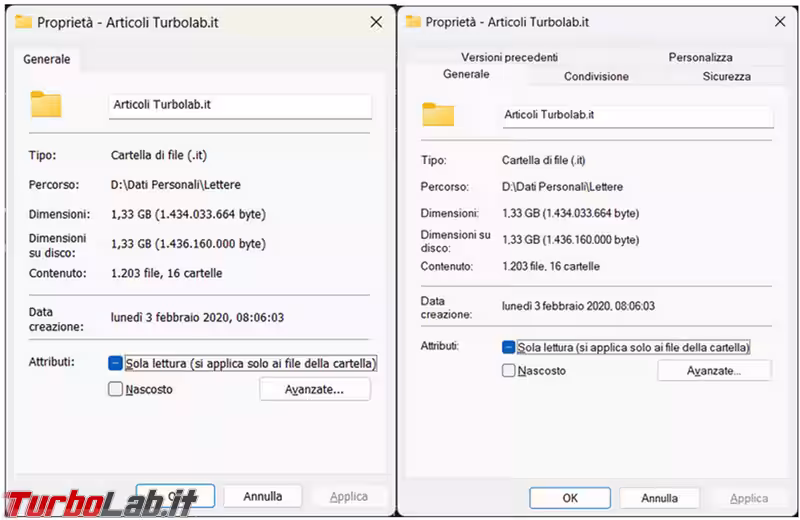Click '1,33 GB (1.436.160.000 byte)' in right window
Viewport: 800px width, 520px height.
pyautogui.click(x=570, y=240)
